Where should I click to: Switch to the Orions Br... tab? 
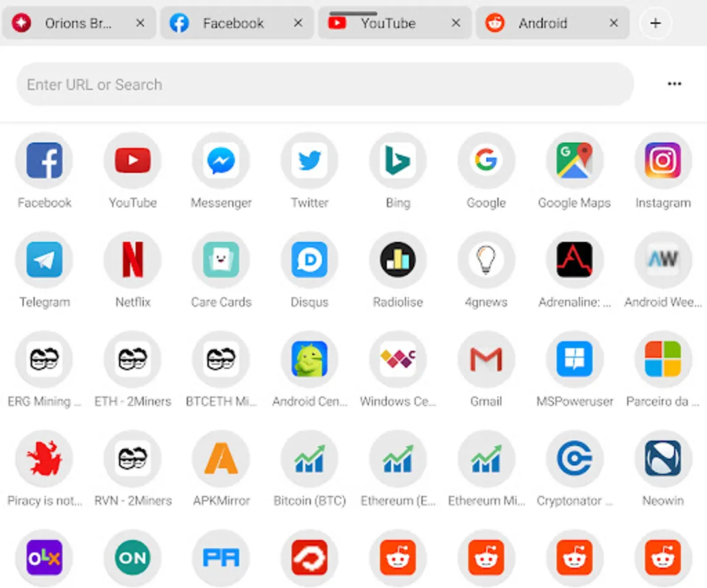point(79,23)
